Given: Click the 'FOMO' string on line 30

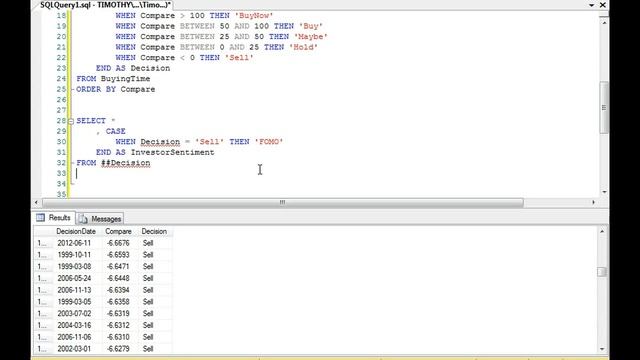Looking at the screenshot, I should [x=269, y=142].
